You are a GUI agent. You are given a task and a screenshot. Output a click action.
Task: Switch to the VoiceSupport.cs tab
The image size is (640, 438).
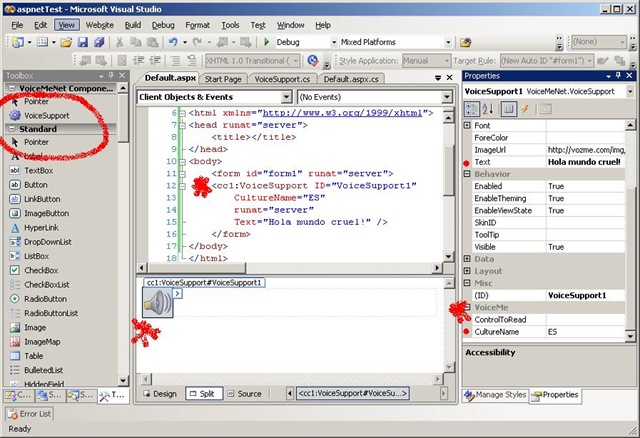(x=282, y=79)
